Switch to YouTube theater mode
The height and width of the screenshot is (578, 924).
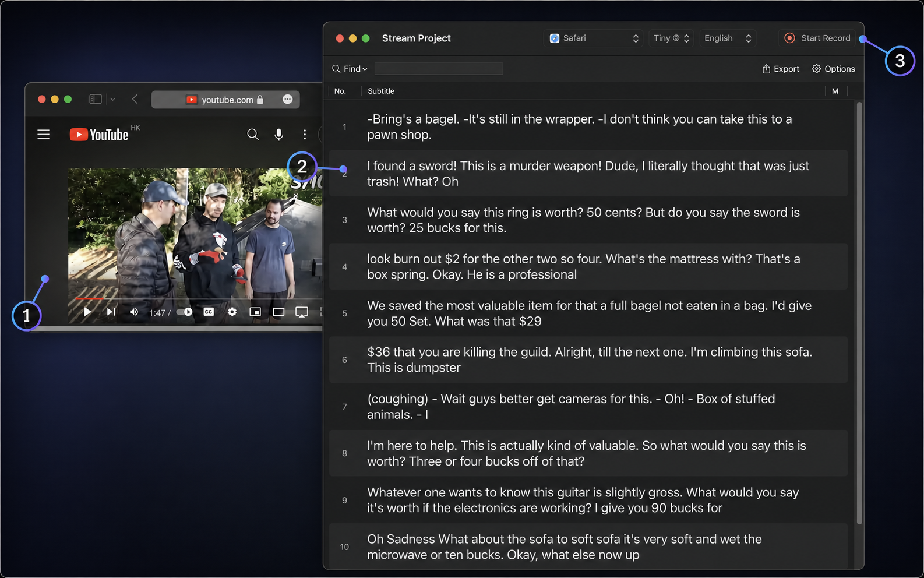(278, 312)
